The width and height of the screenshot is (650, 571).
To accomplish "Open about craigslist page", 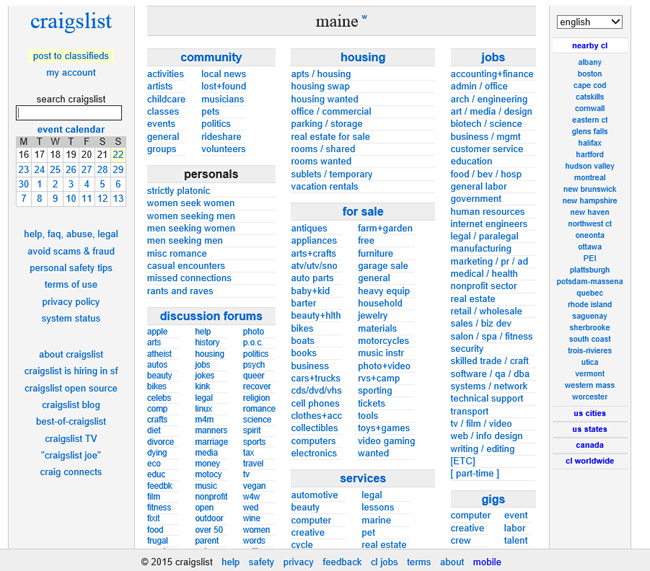I will [x=71, y=355].
